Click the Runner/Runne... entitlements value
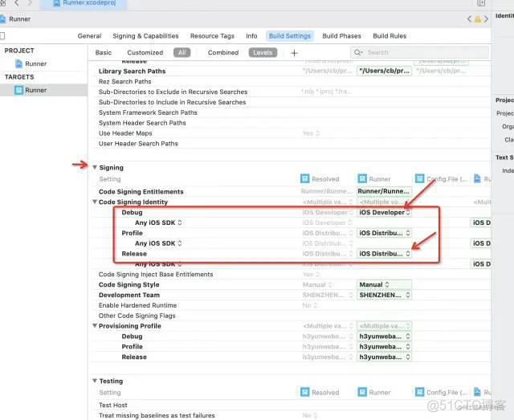The width and height of the screenshot is (514, 420). tap(384, 191)
